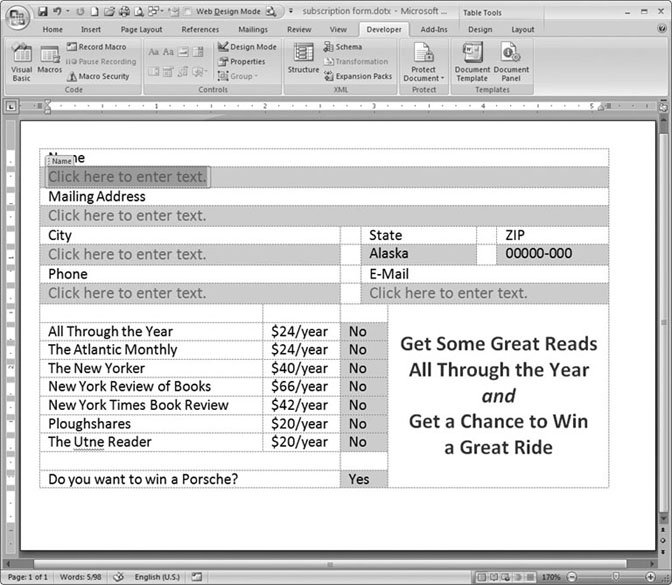Open Table Tools Layout tab

pyautogui.click(x=522, y=30)
